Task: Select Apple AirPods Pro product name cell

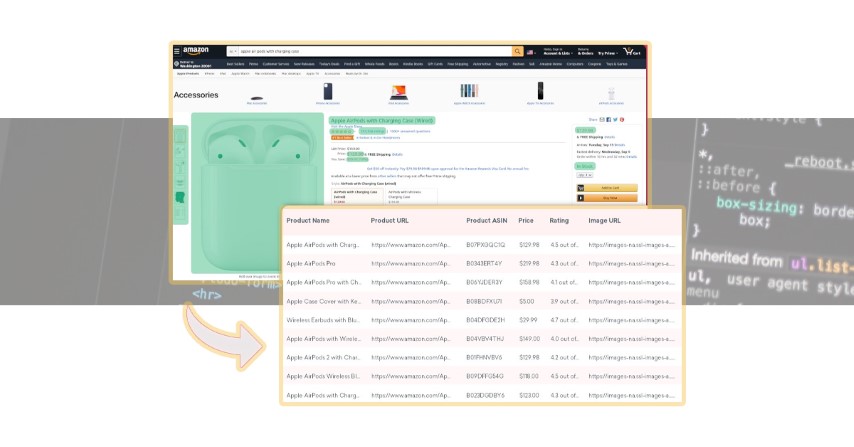Action: click(x=311, y=264)
